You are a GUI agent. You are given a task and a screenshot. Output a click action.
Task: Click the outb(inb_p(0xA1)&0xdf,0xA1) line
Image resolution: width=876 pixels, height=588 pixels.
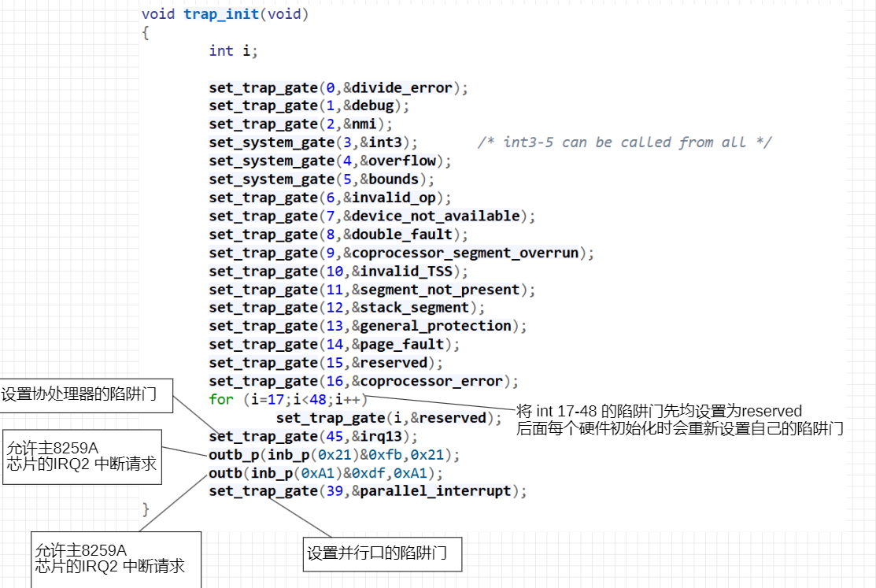point(326,473)
